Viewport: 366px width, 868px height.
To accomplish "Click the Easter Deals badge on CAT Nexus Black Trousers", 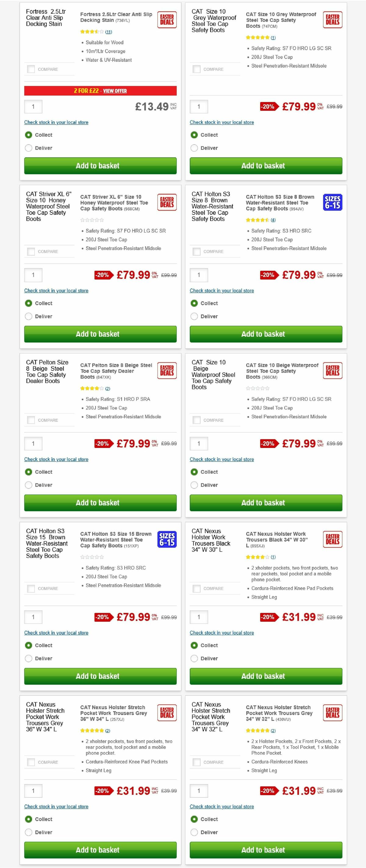I will click(333, 539).
